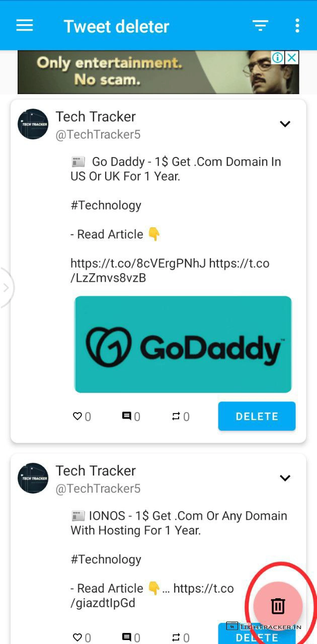Tap the red trash floating button
This screenshot has height=644, width=317.
(278, 606)
